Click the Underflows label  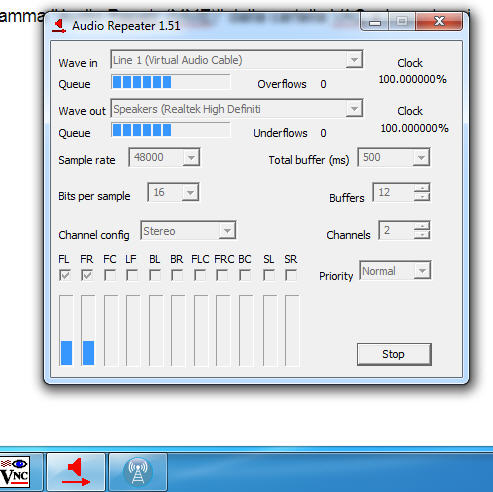[x=280, y=133]
